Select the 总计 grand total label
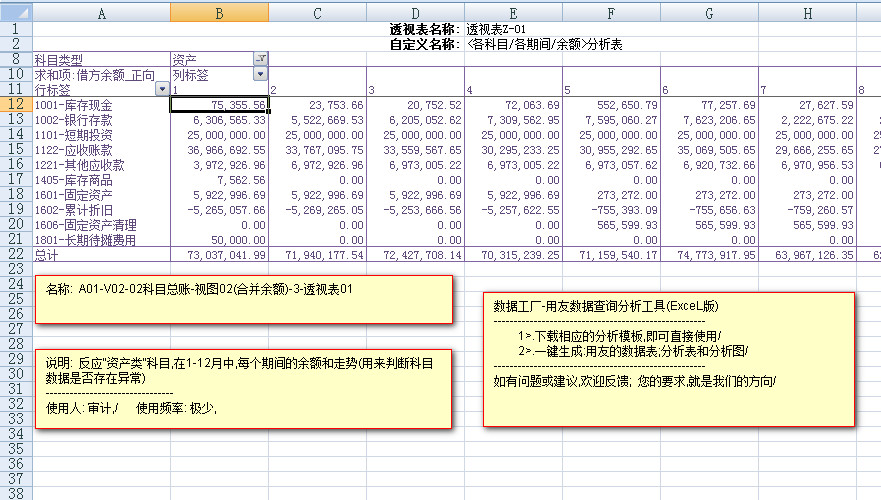881x500 pixels. (100, 255)
